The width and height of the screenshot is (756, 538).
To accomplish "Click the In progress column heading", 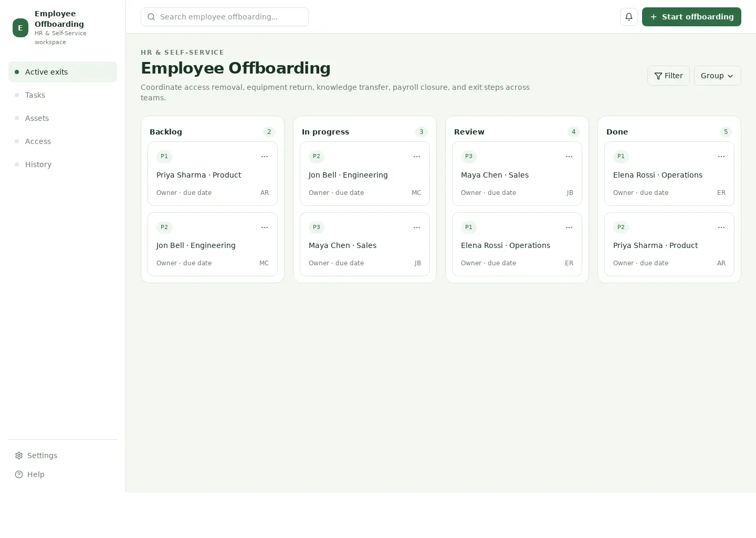I will coord(325,132).
